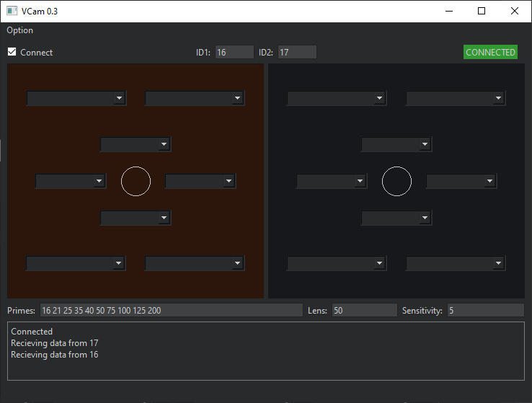Open dropdown left of circle in dark right panel
532x403 pixels.
click(x=332, y=181)
